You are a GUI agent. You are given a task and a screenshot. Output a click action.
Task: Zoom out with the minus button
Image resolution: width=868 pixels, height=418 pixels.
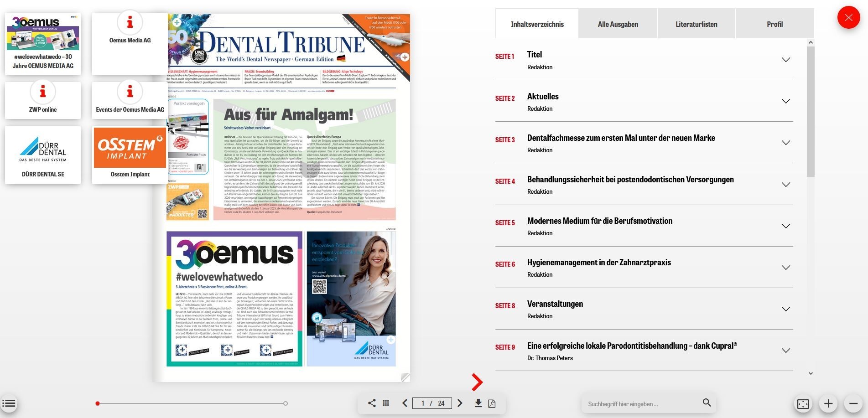[853, 404]
